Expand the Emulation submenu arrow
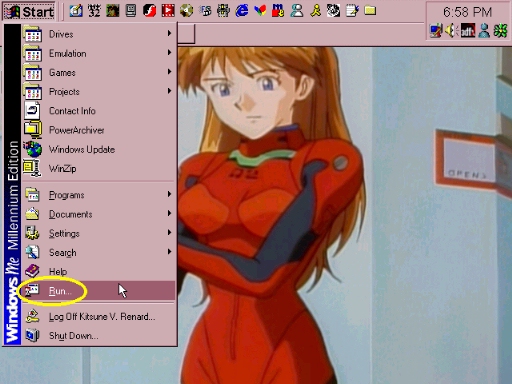Viewport: 512px width, 384px height. pos(169,52)
